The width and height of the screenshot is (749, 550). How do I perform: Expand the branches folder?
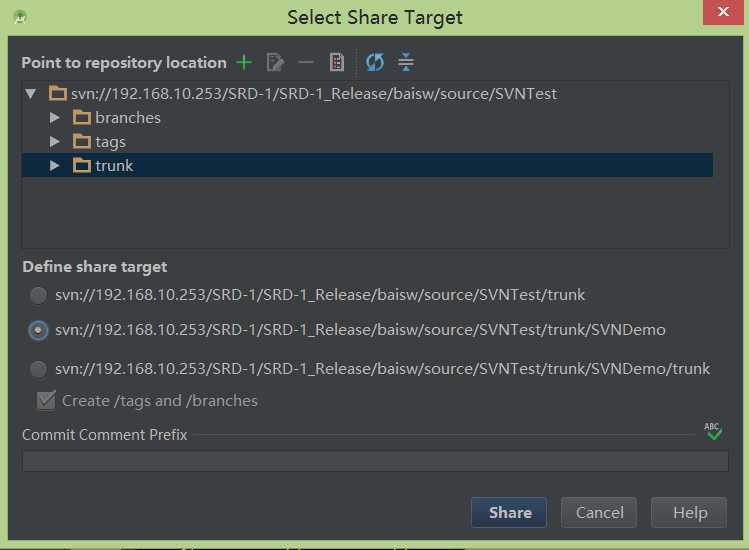pos(55,118)
